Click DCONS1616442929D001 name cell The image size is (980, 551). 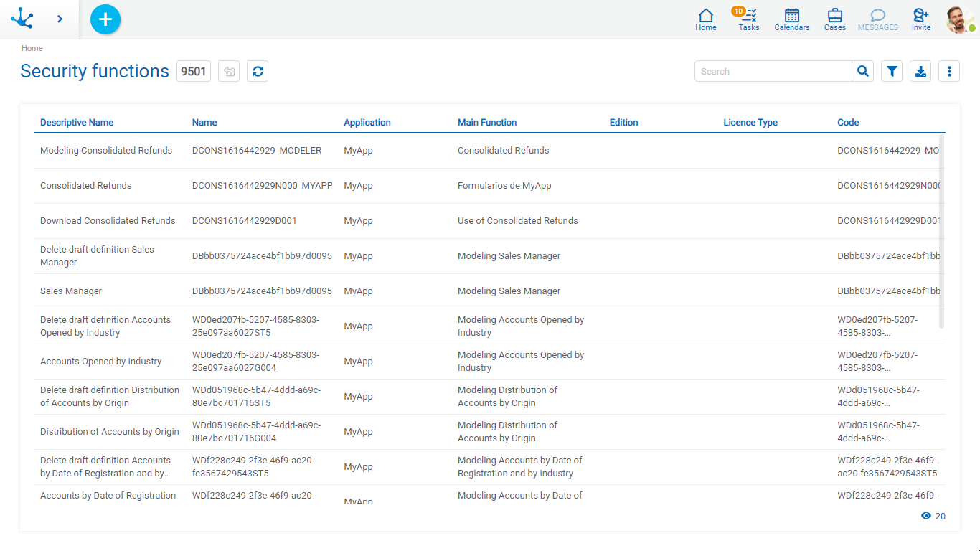245,221
